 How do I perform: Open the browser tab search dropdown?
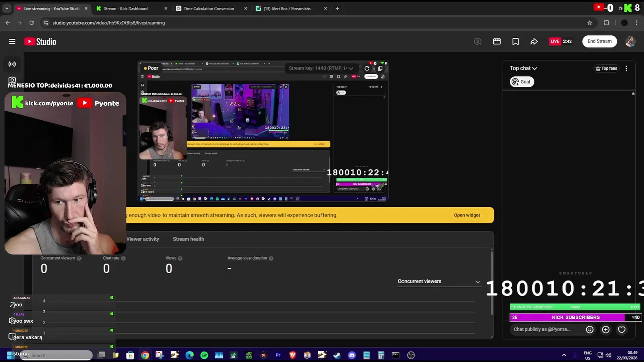[7, 8]
